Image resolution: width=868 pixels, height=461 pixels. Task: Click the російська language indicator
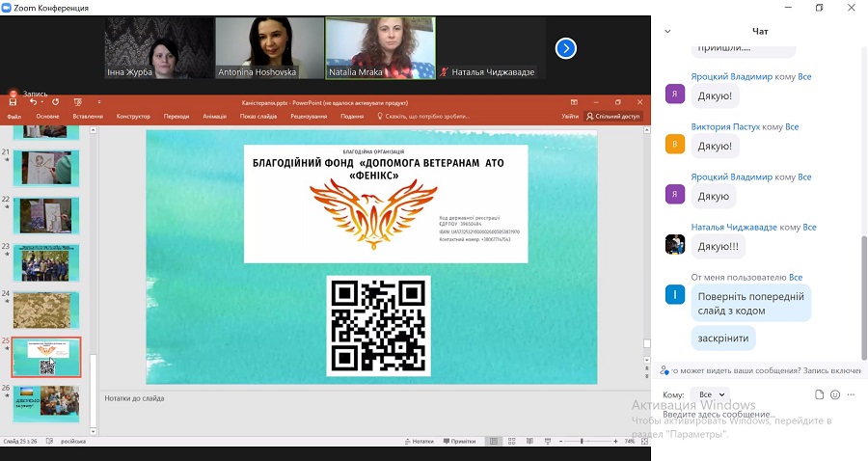73,441
